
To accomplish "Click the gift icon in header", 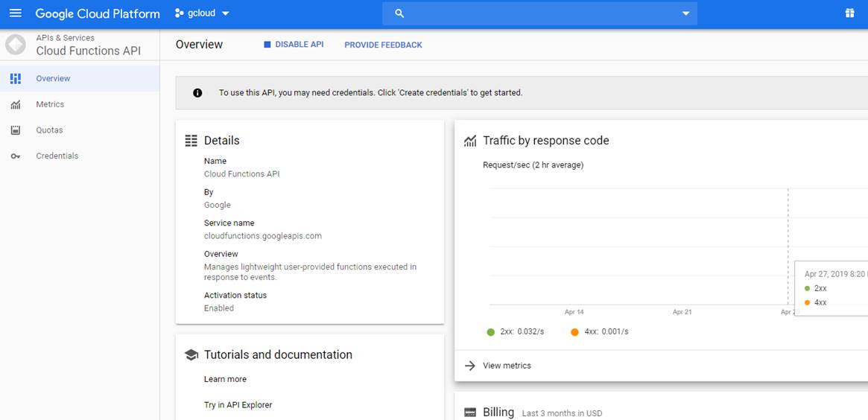I will 849,13.
